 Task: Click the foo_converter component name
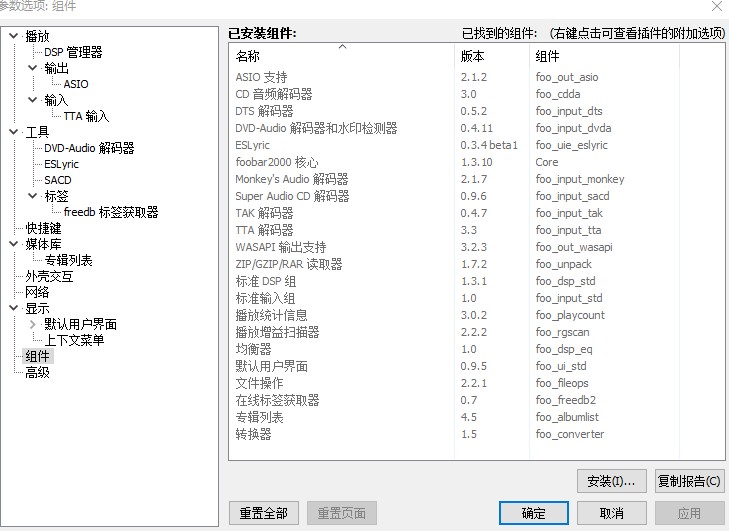[570, 434]
